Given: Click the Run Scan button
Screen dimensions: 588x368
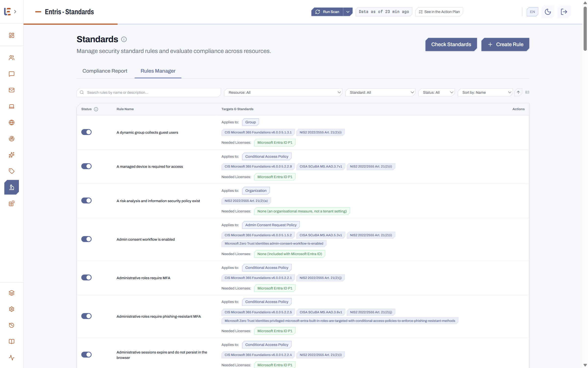Looking at the screenshot, I should click(327, 12).
